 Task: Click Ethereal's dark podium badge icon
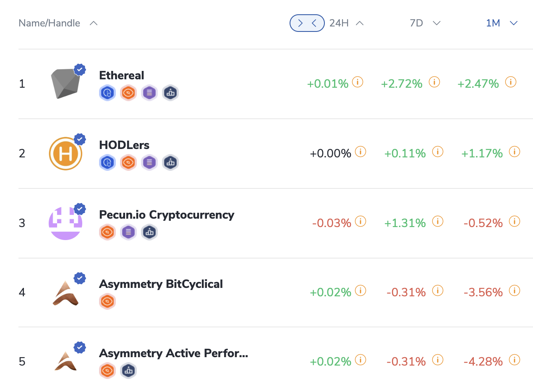point(170,93)
